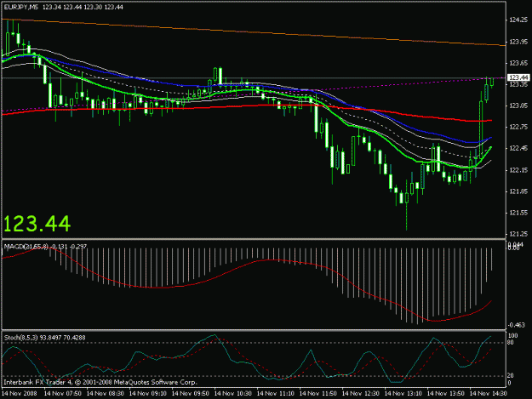
Task: Click the 14 Nov 2008 time label
Action: pos(20,393)
